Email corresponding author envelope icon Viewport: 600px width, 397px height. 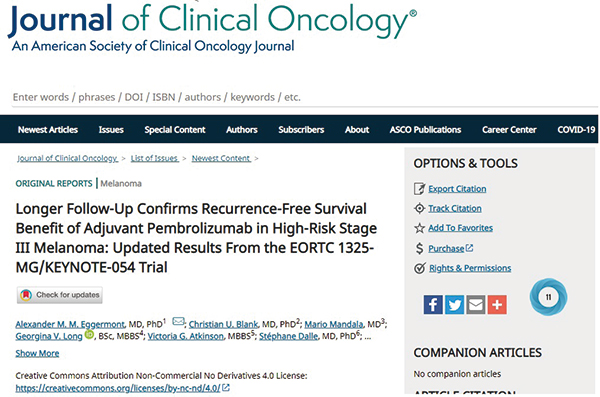coord(178,321)
